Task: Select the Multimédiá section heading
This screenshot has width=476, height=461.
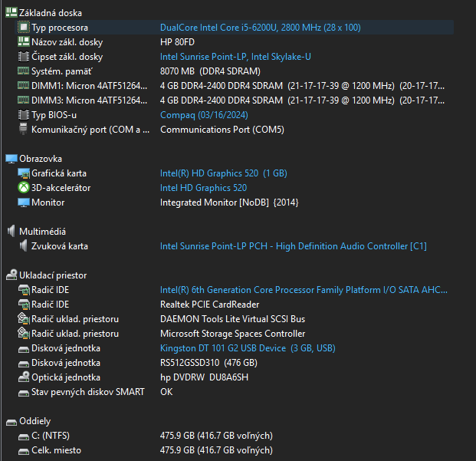Action: (42, 232)
